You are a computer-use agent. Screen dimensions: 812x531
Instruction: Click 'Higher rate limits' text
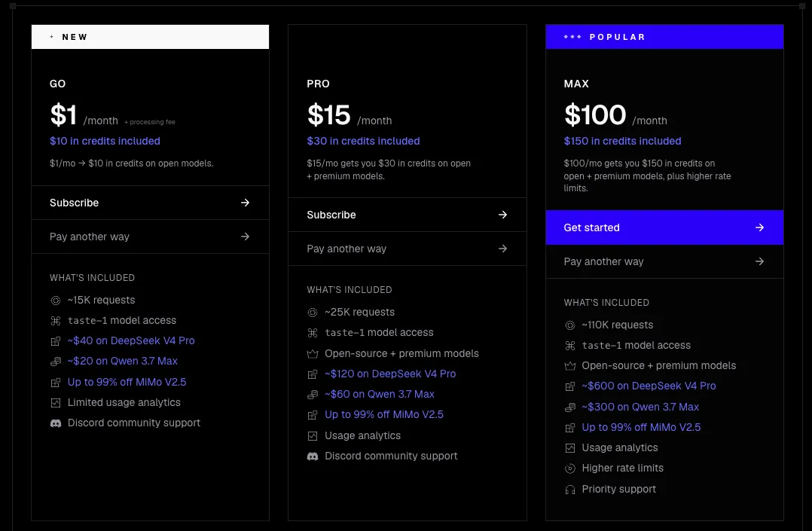pyautogui.click(x=622, y=468)
